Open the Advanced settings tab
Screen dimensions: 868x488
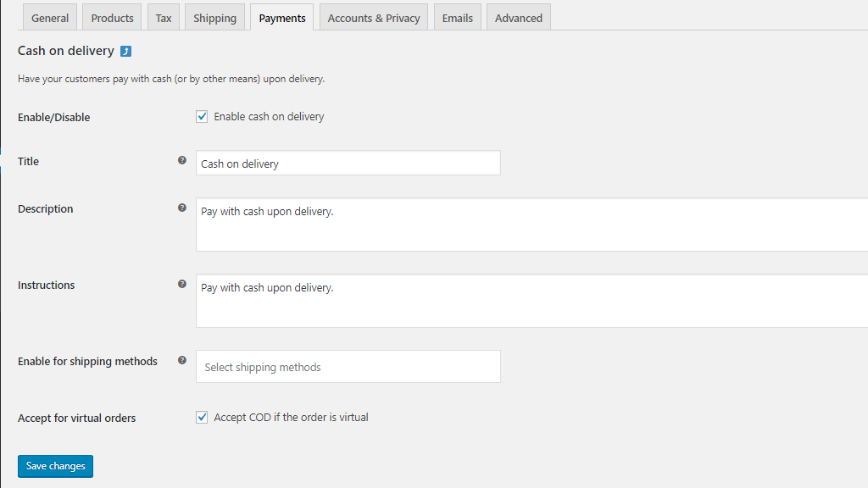point(518,18)
